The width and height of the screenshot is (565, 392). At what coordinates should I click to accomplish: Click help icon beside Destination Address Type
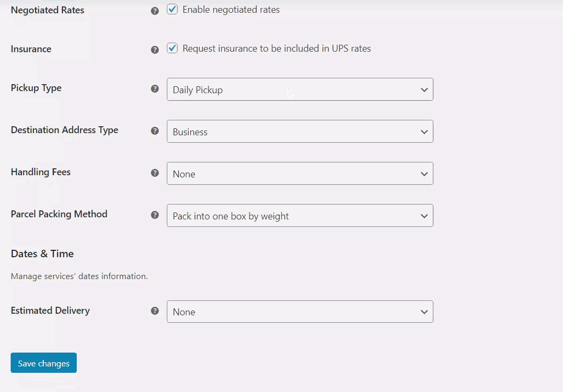pyautogui.click(x=155, y=131)
